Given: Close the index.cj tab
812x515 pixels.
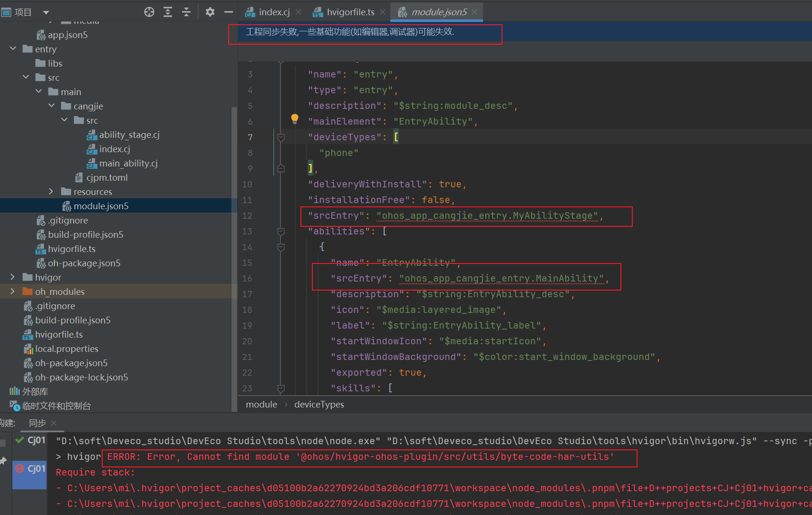Looking at the screenshot, I should point(299,12).
